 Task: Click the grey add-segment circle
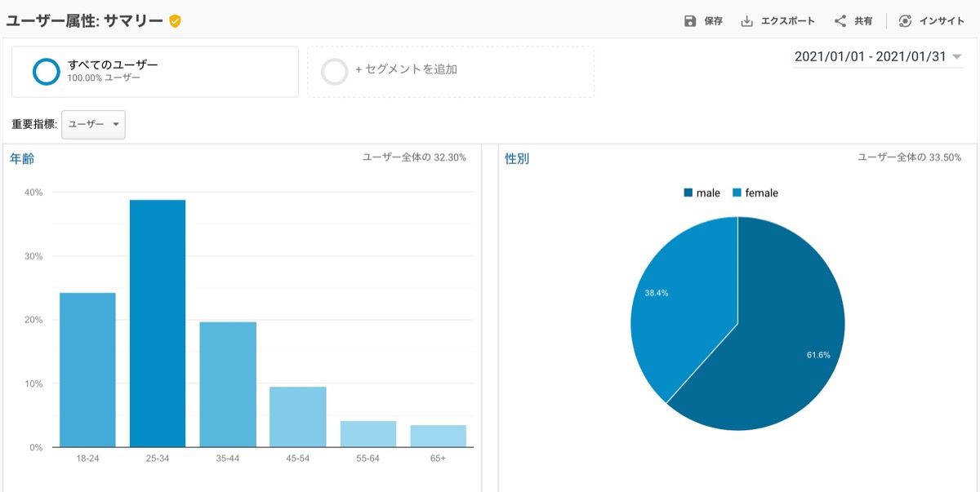pyautogui.click(x=335, y=72)
